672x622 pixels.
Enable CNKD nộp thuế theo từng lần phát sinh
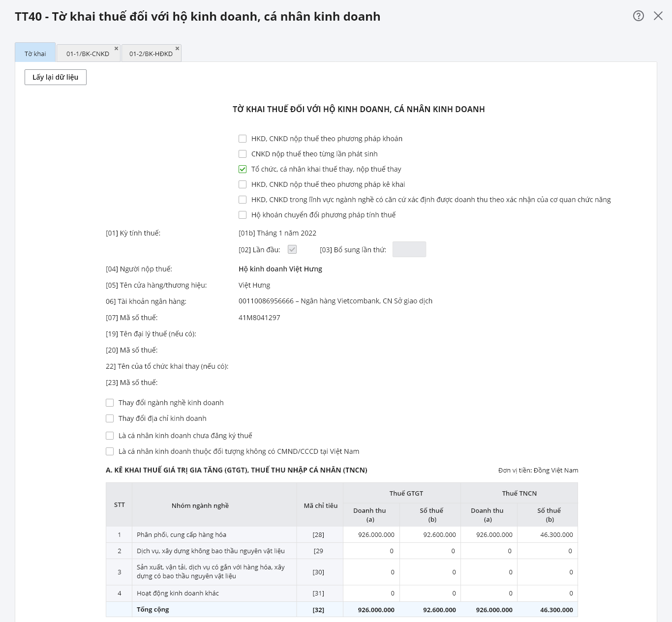243,154
